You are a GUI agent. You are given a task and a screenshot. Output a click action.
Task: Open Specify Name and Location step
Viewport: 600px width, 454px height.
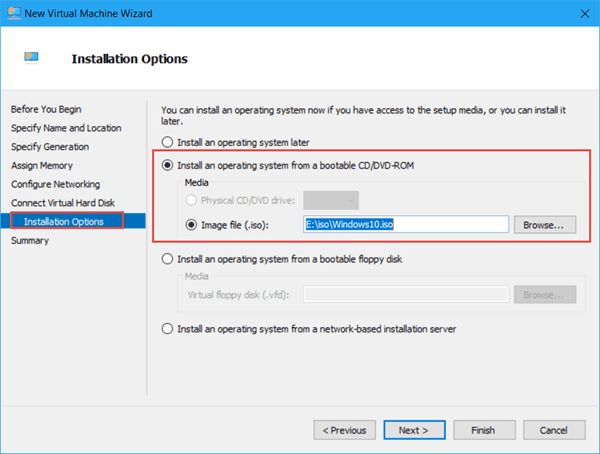pyautogui.click(x=66, y=128)
